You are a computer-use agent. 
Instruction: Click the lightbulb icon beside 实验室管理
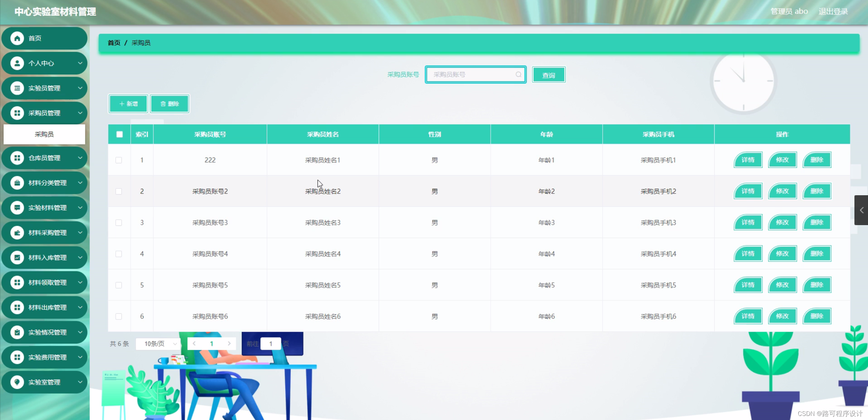pos(17,382)
